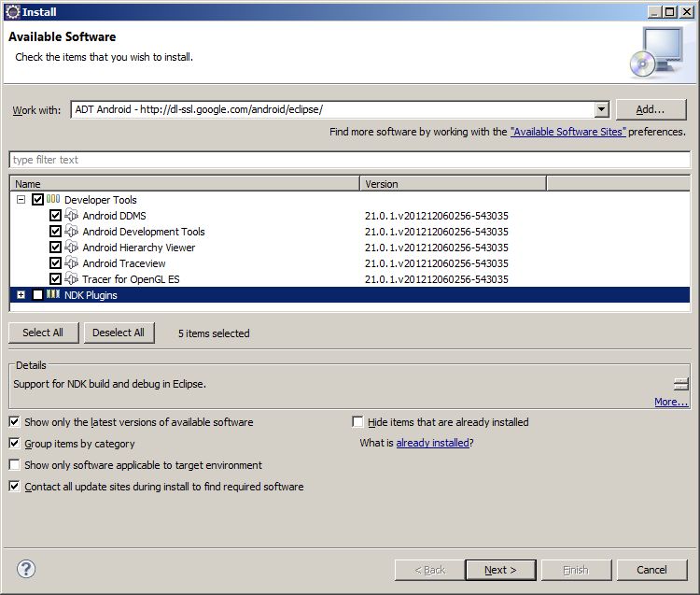Click the type filter text field
The width and height of the screenshot is (700, 595).
coord(350,160)
